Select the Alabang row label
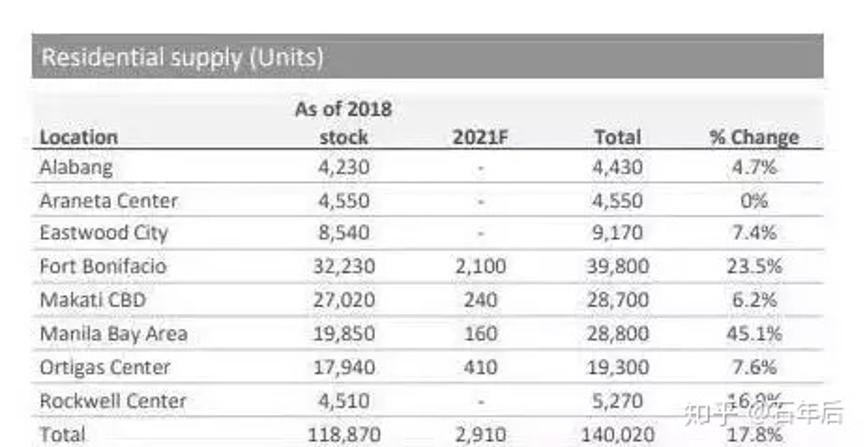 76,167
